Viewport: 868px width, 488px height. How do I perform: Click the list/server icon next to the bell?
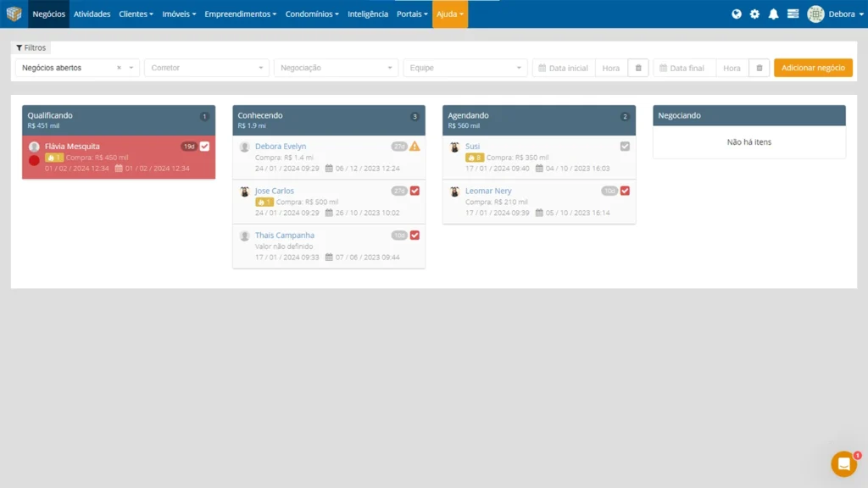pyautogui.click(x=793, y=14)
